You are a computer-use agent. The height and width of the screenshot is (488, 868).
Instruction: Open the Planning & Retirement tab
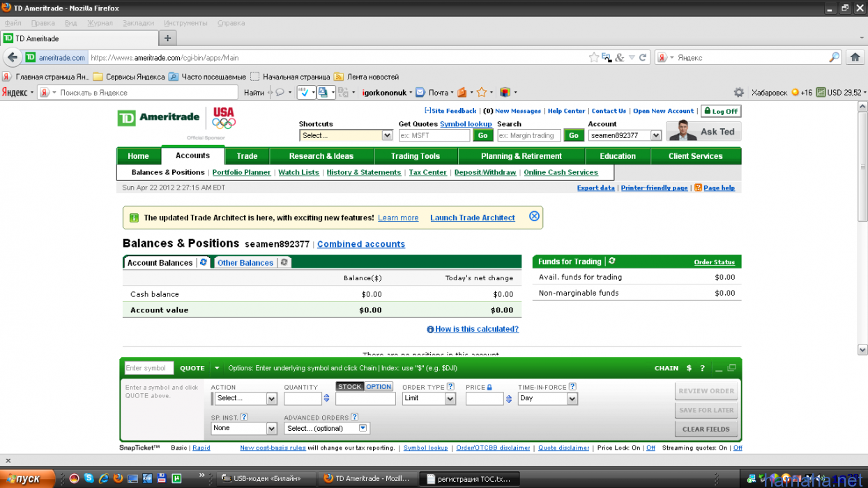click(x=521, y=156)
